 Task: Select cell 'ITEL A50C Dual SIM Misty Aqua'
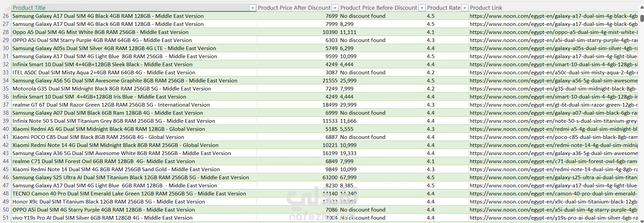click(x=134, y=72)
